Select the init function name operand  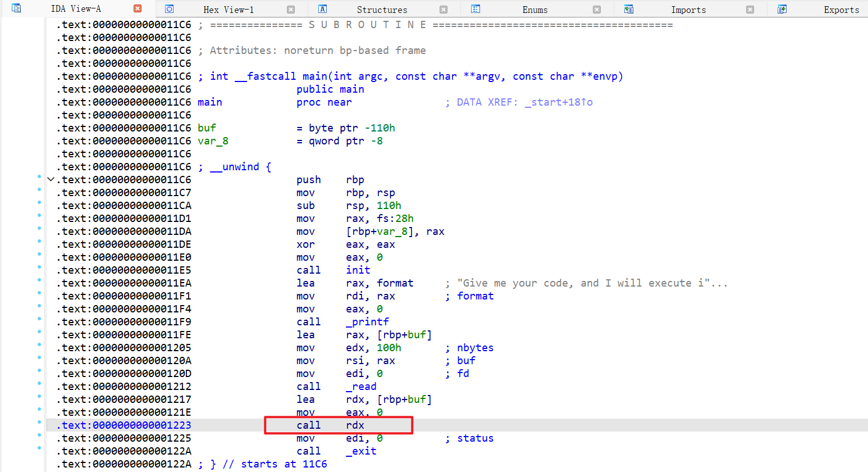(358, 270)
